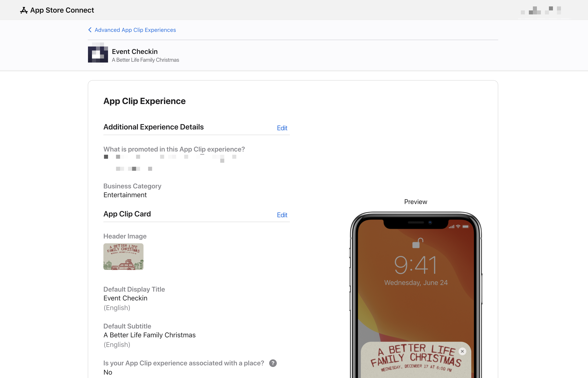Click help icon beside place association question

tap(273, 363)
